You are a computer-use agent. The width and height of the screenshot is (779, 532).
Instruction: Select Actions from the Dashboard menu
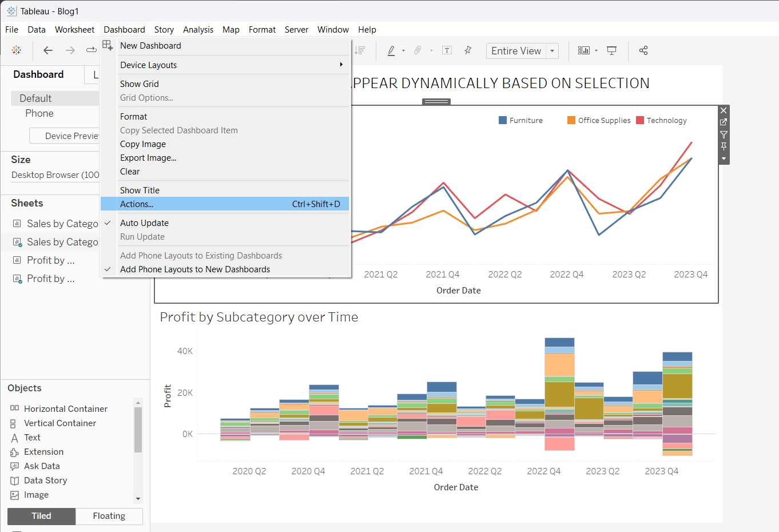pos(137,204)
